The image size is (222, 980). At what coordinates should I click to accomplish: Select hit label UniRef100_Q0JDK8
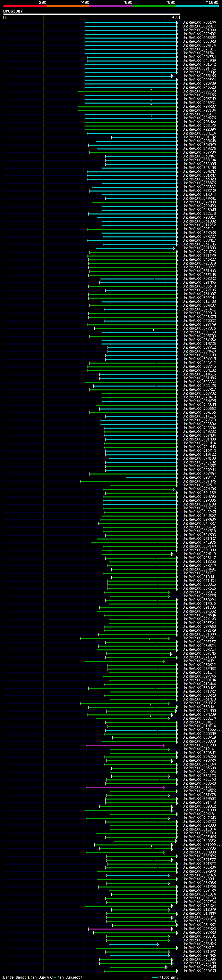tap(199, 41)
